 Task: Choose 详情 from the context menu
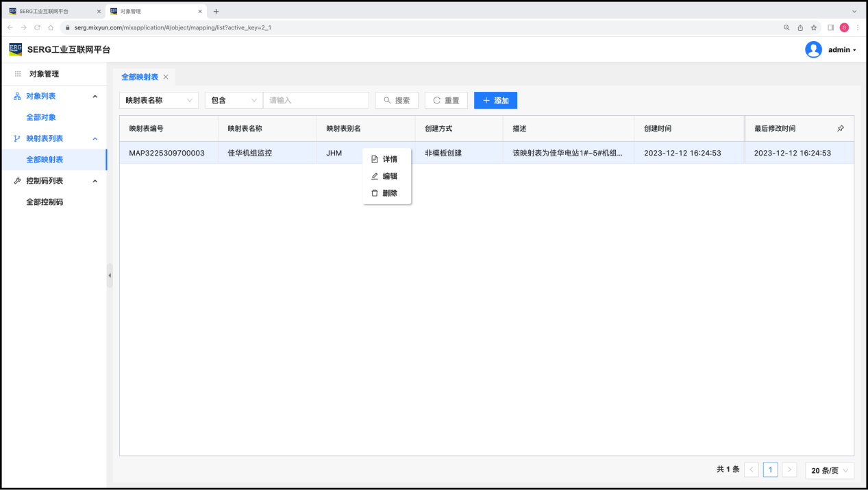[389, 159]
